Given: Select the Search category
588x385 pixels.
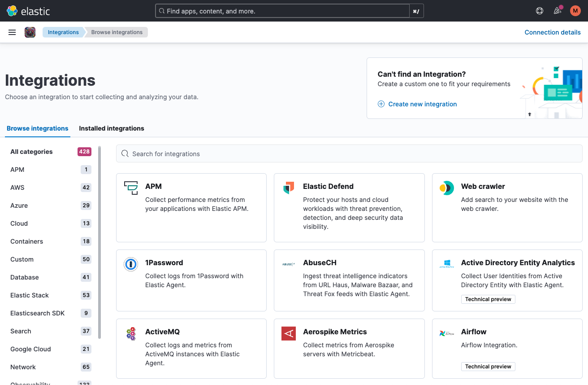Looking at the screenshot, I should [x=51, y=331].
